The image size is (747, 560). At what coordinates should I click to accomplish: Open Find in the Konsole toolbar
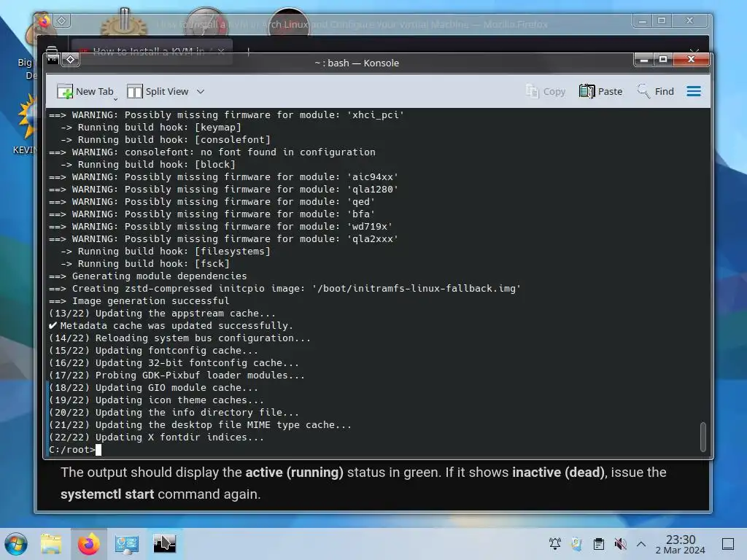(656, 91)
